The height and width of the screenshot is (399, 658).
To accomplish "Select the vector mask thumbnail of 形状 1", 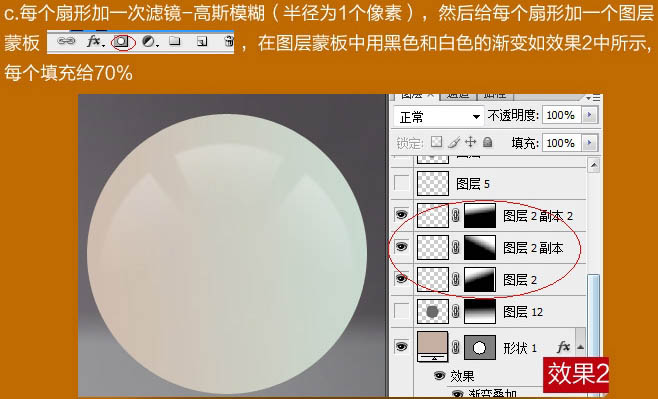I will point(480,347).
